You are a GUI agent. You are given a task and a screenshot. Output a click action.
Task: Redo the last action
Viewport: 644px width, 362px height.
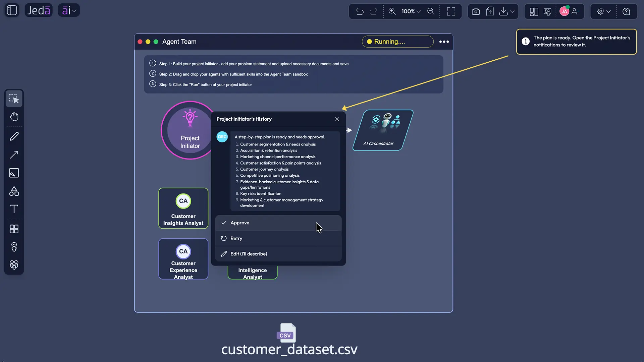(x=373, y=11)
